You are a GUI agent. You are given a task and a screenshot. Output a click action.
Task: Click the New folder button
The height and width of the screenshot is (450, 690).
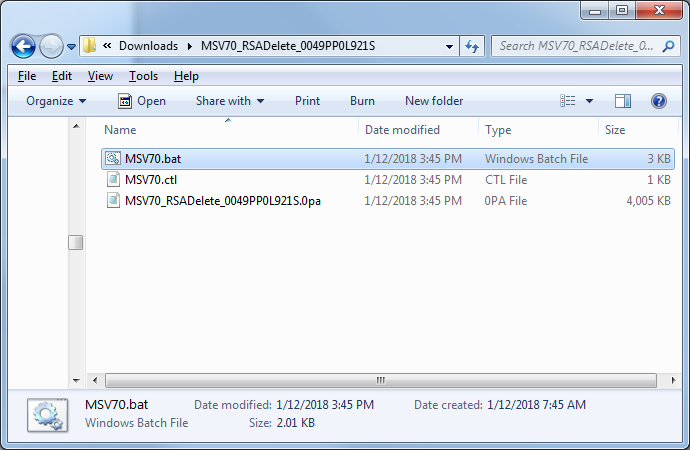click(433, 101)
